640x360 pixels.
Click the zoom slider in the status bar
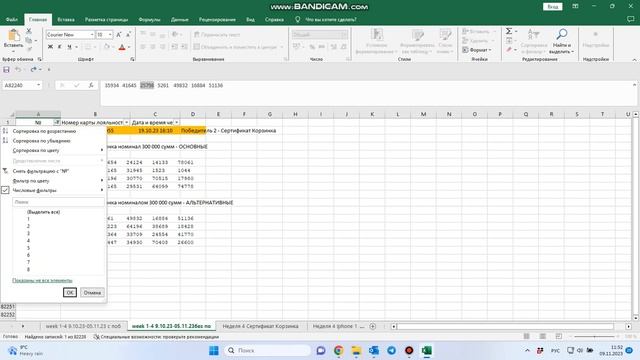[x=594, y=336]
